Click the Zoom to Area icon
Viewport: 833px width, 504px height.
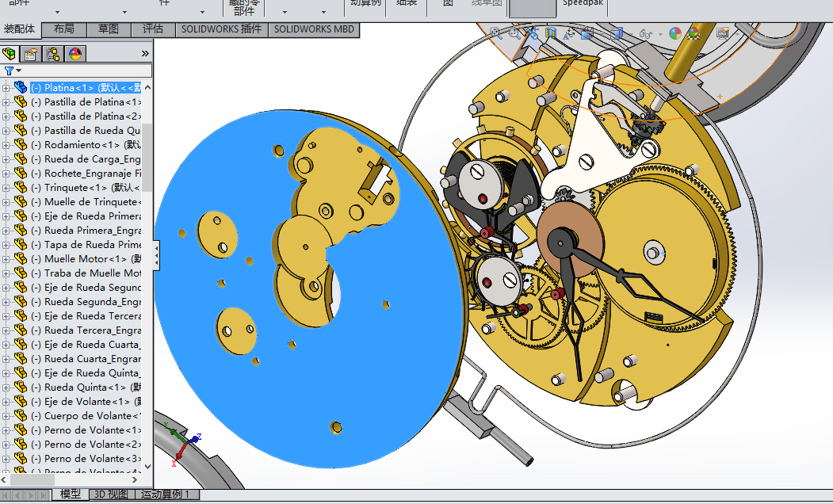pos(514,33)
